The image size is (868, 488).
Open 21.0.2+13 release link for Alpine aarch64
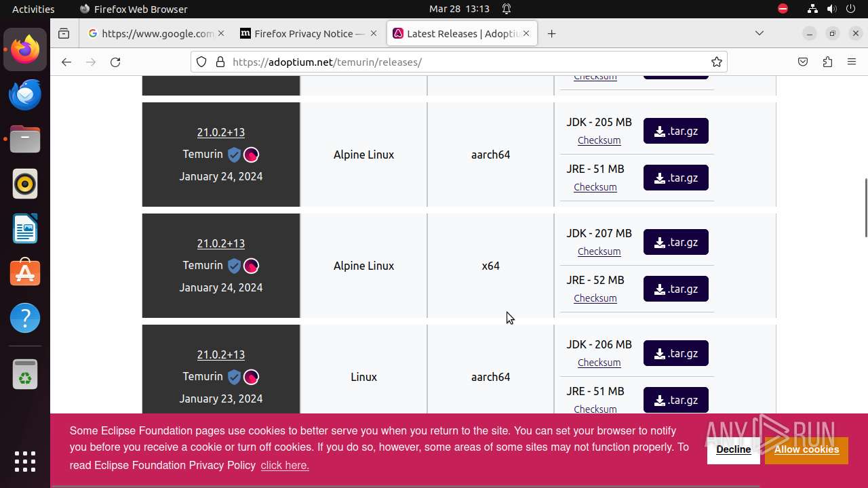[221, 132]
